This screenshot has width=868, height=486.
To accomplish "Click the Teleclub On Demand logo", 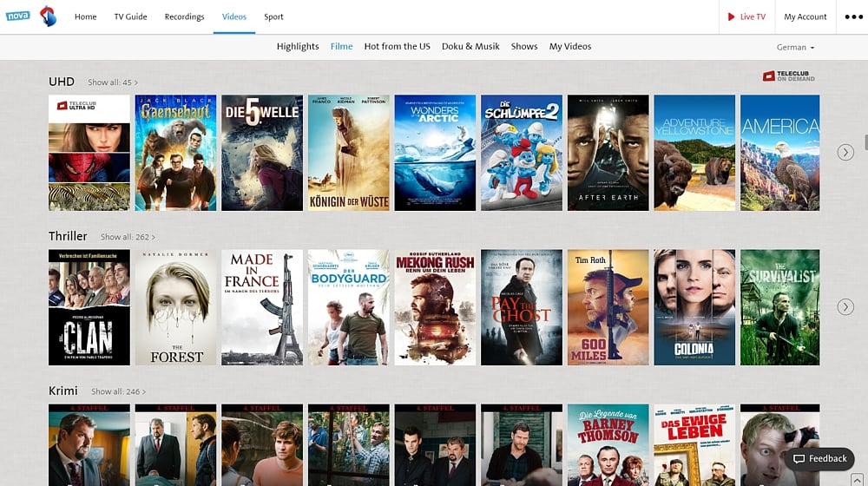I will click(x=788, y=76).
